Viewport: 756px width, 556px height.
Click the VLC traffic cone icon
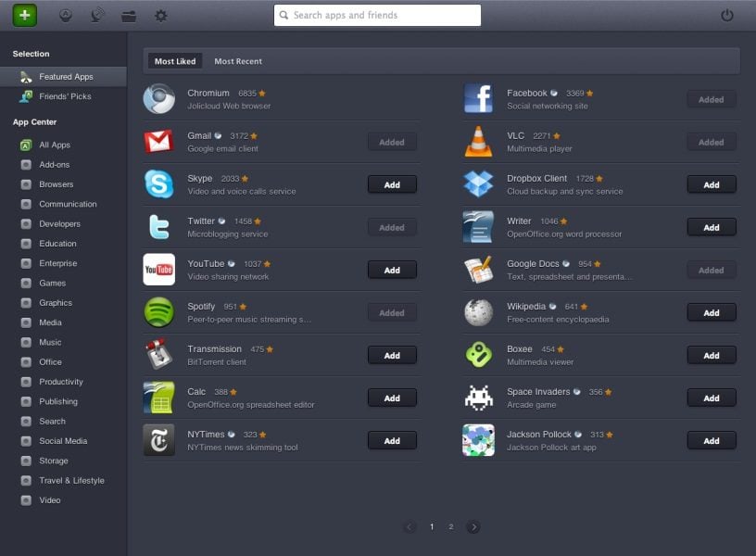tap(478, 142)
